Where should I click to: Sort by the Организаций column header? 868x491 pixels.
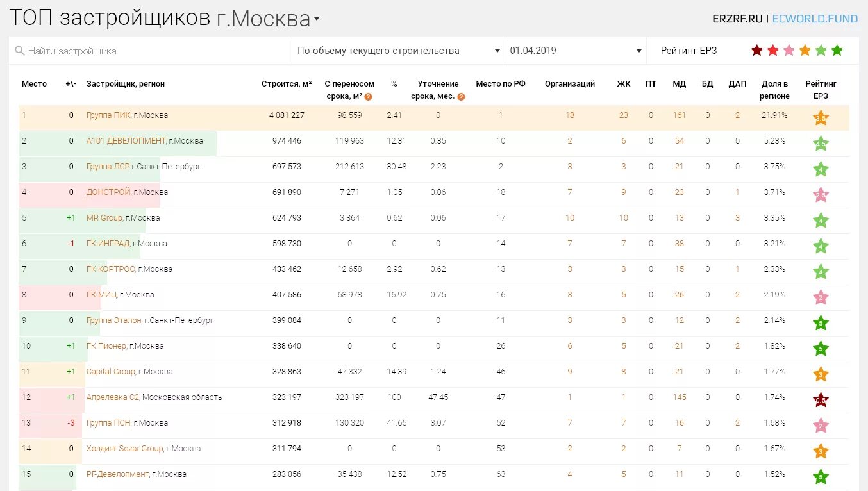570,84
